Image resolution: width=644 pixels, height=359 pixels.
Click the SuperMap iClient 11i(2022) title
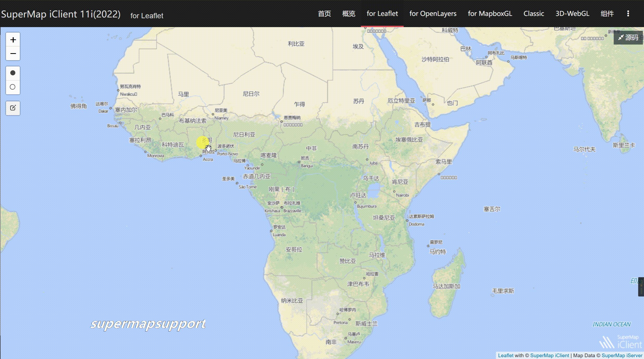(61, 14)
